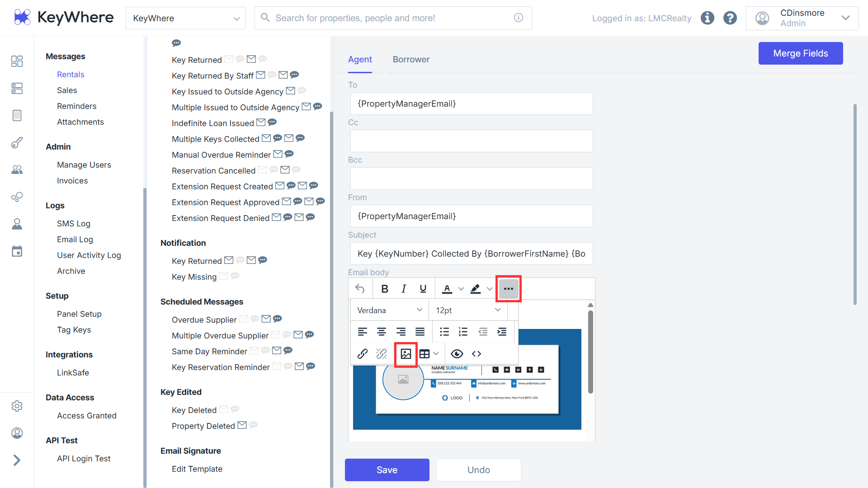Click the Merge Fields button
The image size is (868, 488).
pyautogui.click(x=801, y=53)
